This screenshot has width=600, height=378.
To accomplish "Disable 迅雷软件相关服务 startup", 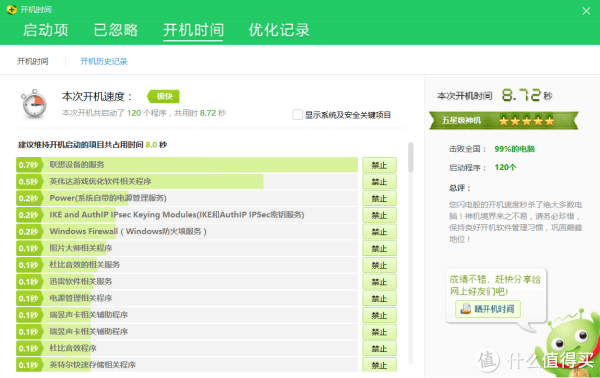I will [x=379, y=282].
